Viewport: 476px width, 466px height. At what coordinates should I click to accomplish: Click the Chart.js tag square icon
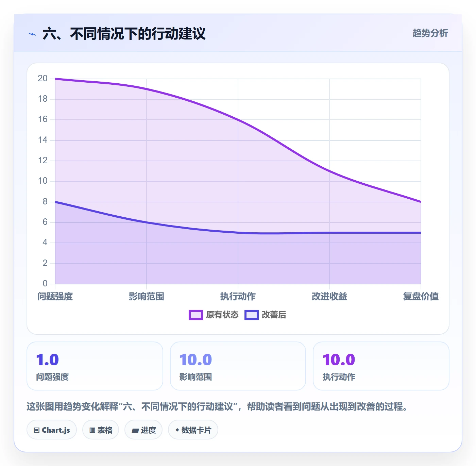click(37, 430)
